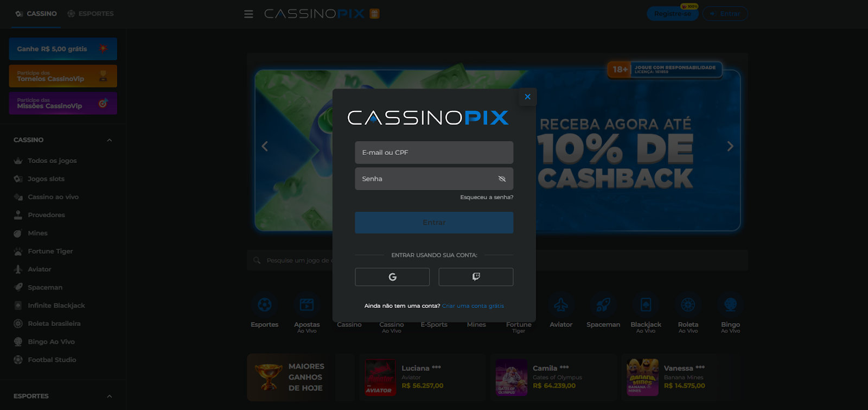868x410 pixels.
Task: Select the Roleta Ao Vivo wheel icon
Action: pyautogui.click(x=688, y=305)
